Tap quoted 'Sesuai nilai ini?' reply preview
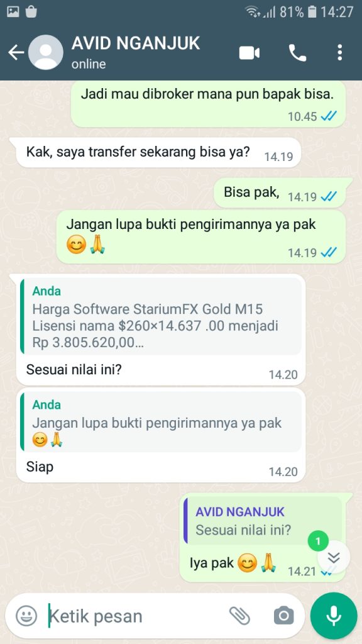 point(263,520)
